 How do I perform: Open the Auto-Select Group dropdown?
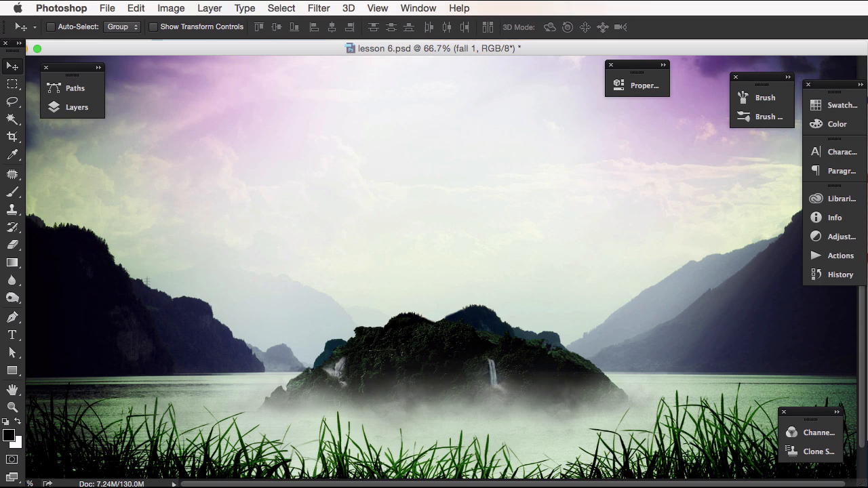click(x=122, y=27)
